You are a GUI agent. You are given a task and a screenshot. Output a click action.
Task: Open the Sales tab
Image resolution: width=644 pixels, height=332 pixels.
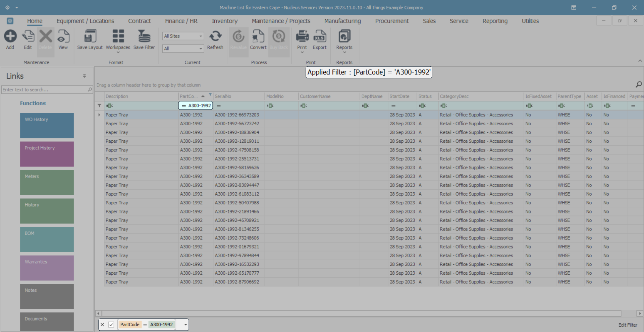click(429, 21)
